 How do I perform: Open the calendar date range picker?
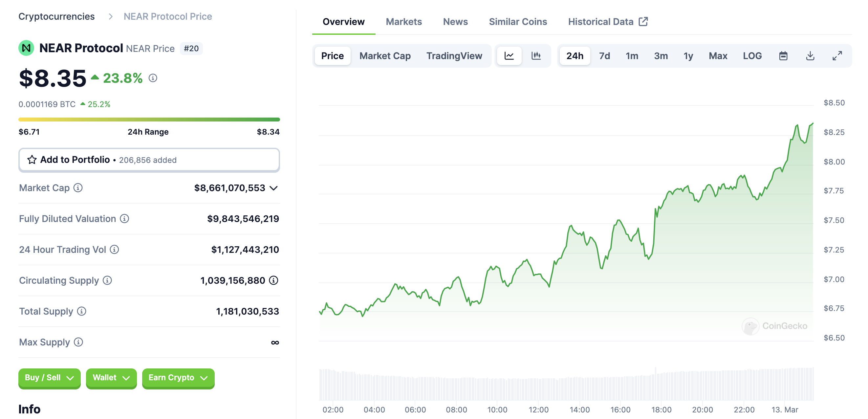tap(783, 55)
